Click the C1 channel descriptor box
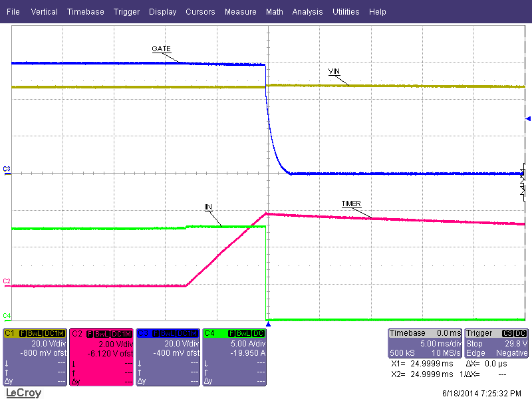This screenshot has width=532, height=399. [35, 356]
